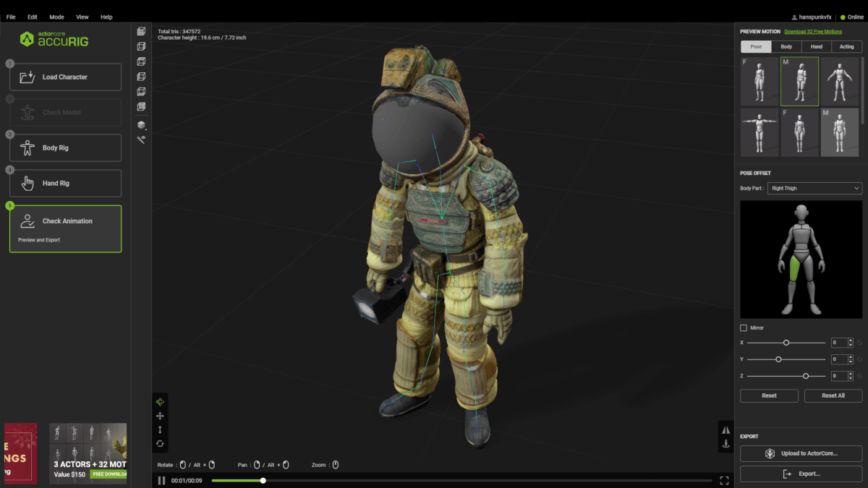Viewport: 868px width, 488px height.
Task: Click the topmost view cube icon in viewport toolbar
Action: (141, 31)
